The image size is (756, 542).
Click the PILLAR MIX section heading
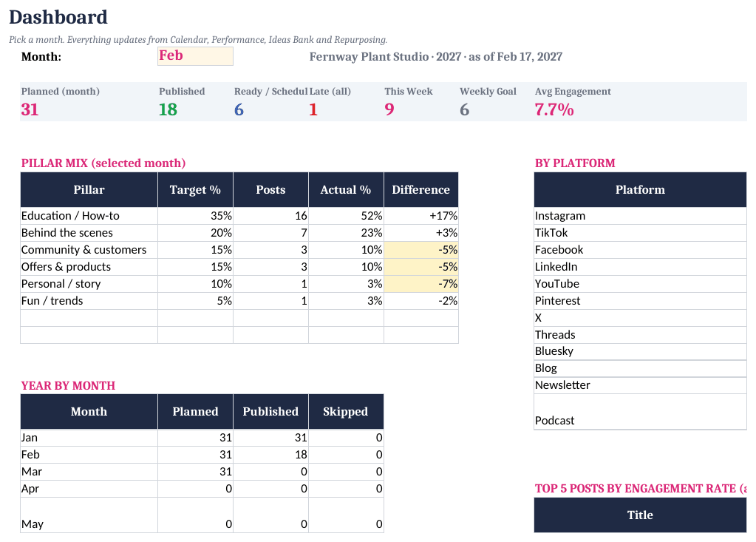coord(103,163)
